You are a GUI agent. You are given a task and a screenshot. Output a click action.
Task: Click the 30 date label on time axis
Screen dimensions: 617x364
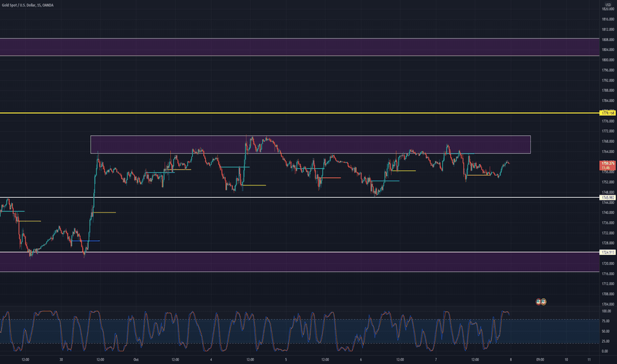click(61, 359)
